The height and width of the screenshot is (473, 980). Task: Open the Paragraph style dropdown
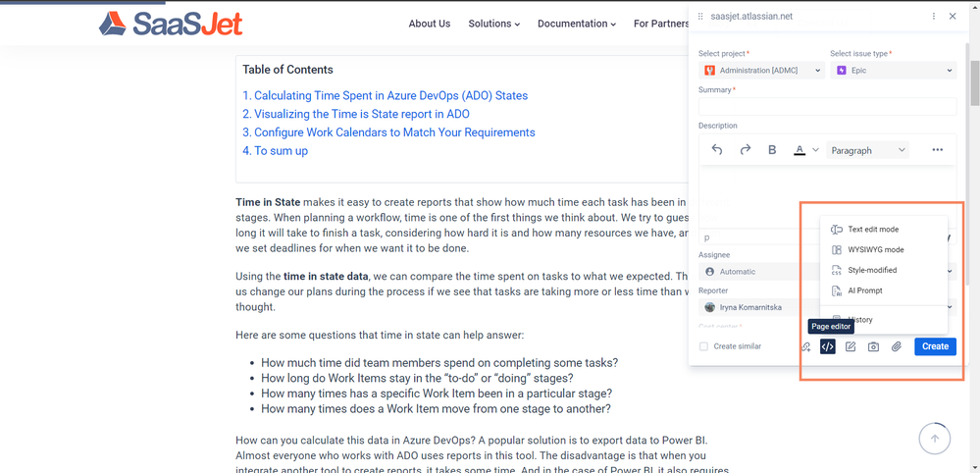click(867, 150)
